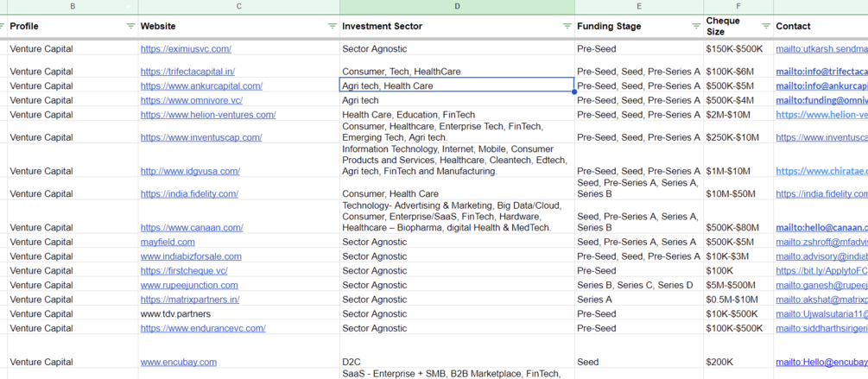Open the Profile column filter icon
The width and height of the screenshot is (868, 379).
point(130,27)
